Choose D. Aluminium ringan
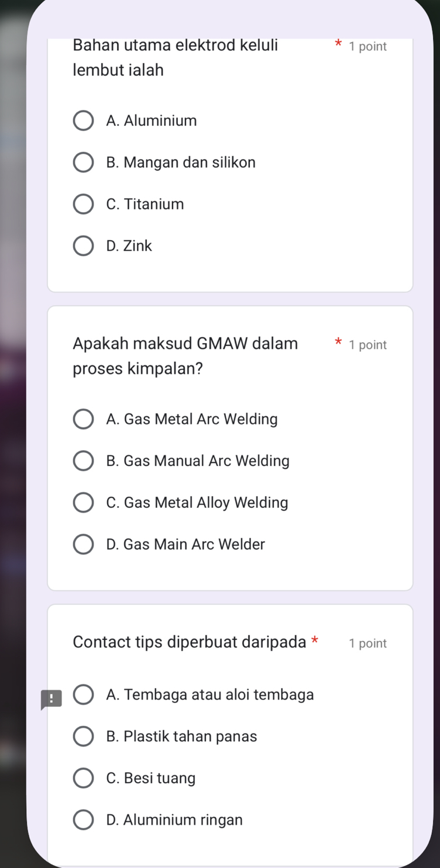Screen dimensions: 440x868 pos(83,820)
